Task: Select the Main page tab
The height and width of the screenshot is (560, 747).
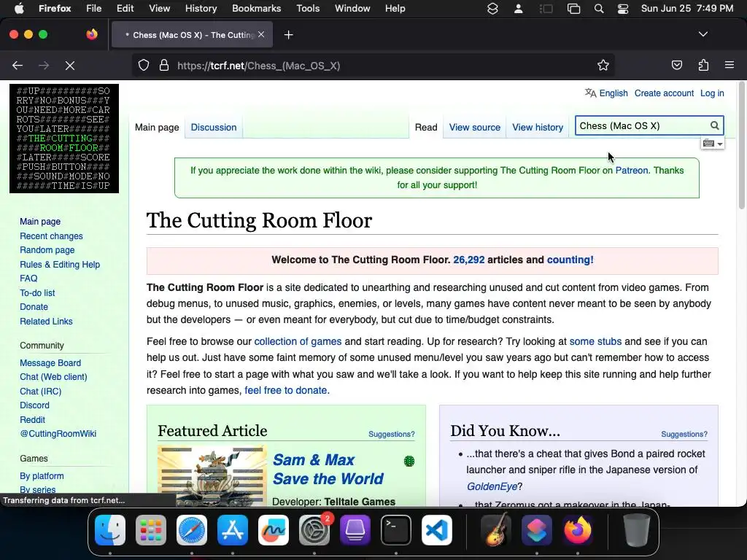Action: pyautogui.click(x=157, y=128)
